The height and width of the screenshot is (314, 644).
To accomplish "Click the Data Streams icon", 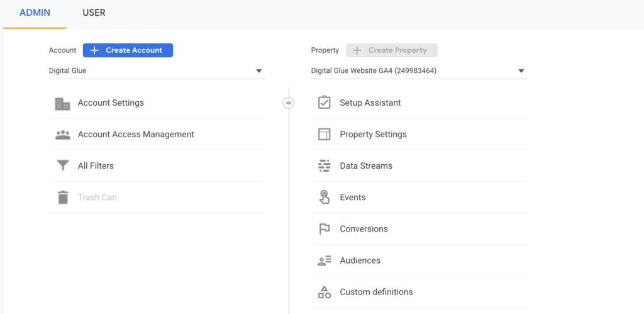I will coord(325,166).
